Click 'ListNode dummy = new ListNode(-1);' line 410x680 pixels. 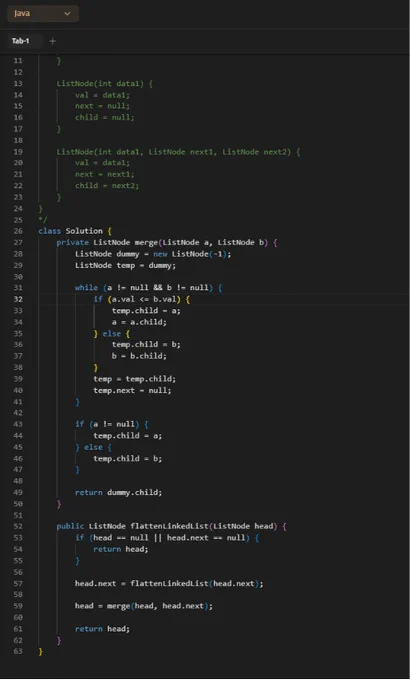pos(153,254)
